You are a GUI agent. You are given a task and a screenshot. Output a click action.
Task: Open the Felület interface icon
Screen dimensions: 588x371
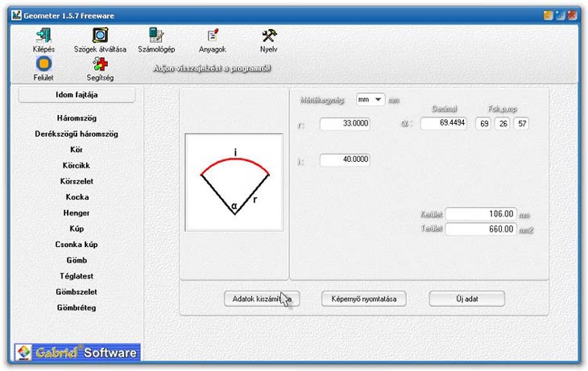click(44, 64)
